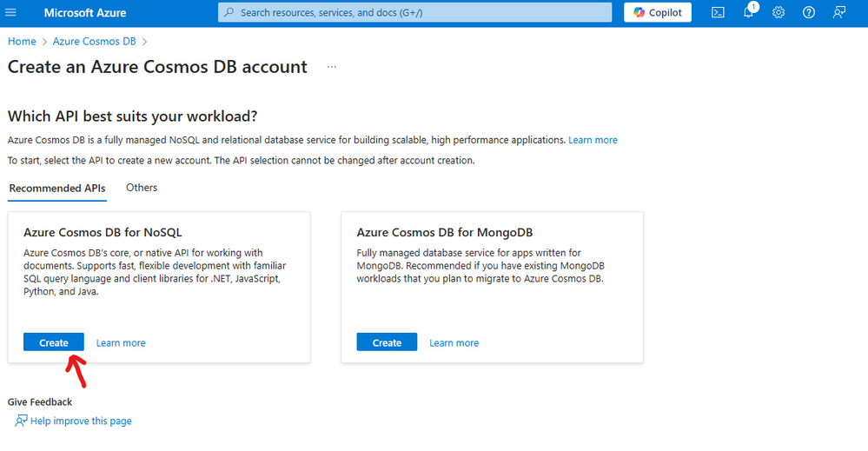Open the Learn more link in description
This screenshot has width=868, height=451.
[593, 140]
